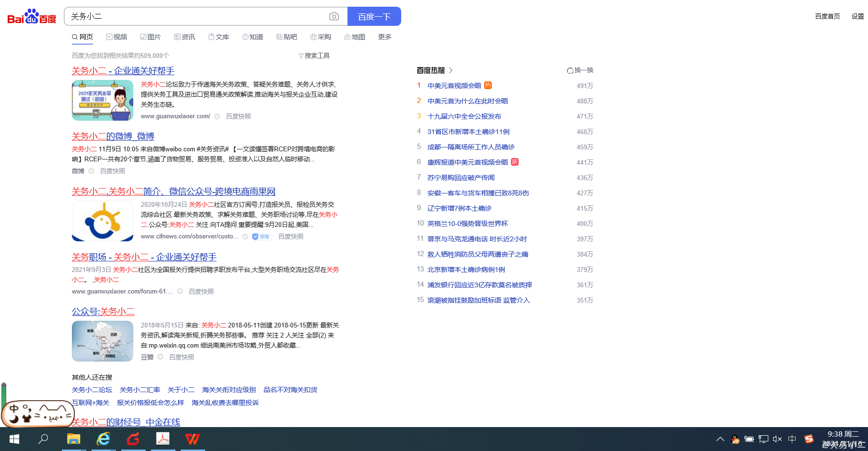Open taskbar search icon

coord(43,439)
